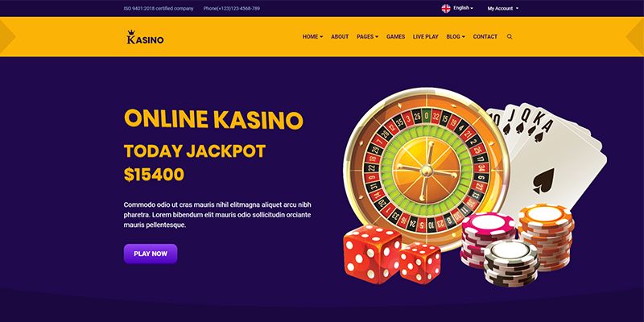Open the Games menu item

click(x=395, y=36)
